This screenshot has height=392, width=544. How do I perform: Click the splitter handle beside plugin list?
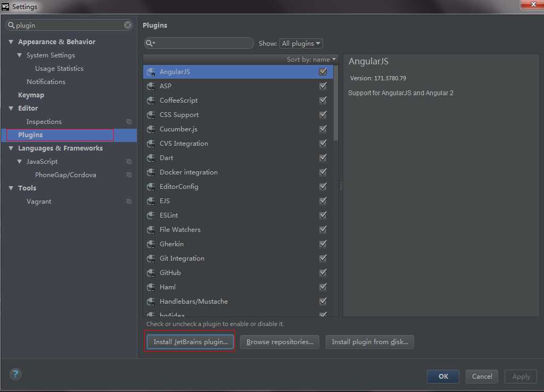(340, 186)
